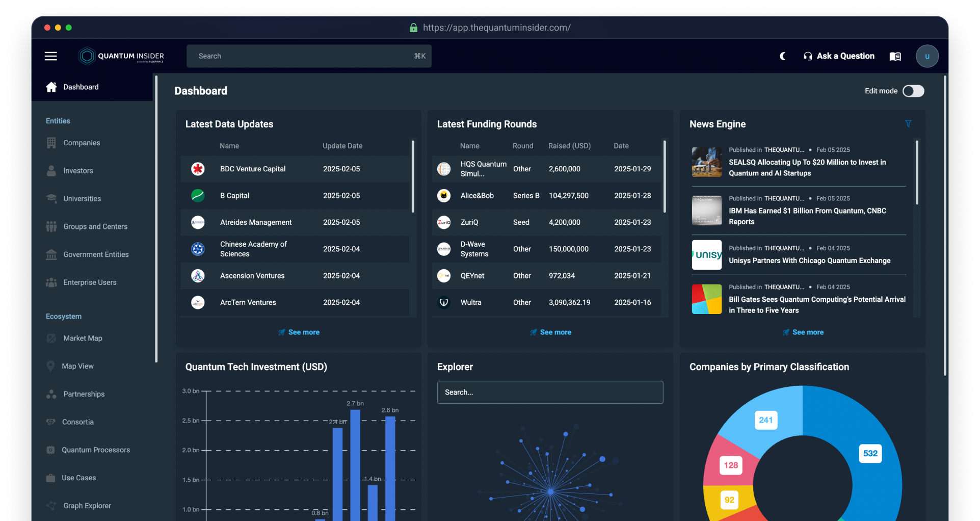
Task: Click the 2.7 bn investment bar
Action: coord(355,465)
